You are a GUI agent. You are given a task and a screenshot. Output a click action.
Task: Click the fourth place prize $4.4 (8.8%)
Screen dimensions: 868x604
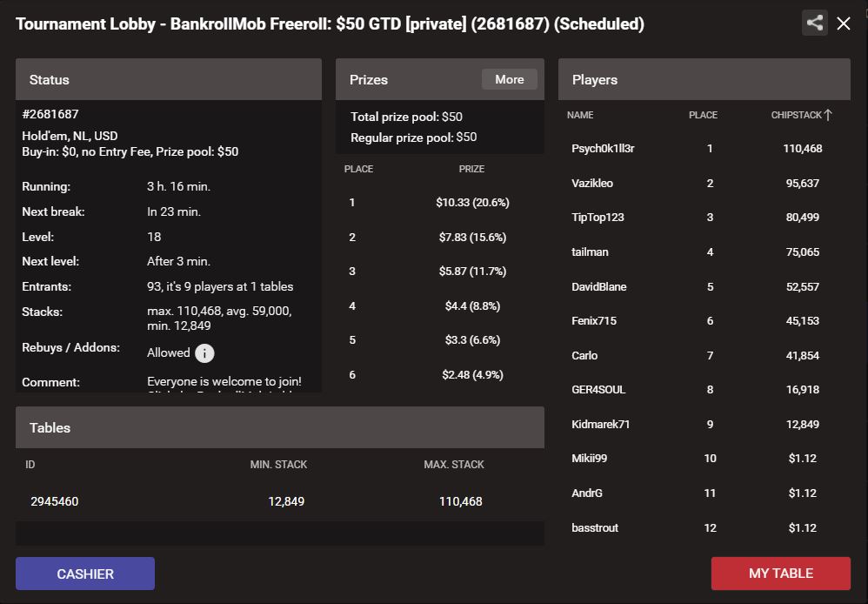click(472, 305)
